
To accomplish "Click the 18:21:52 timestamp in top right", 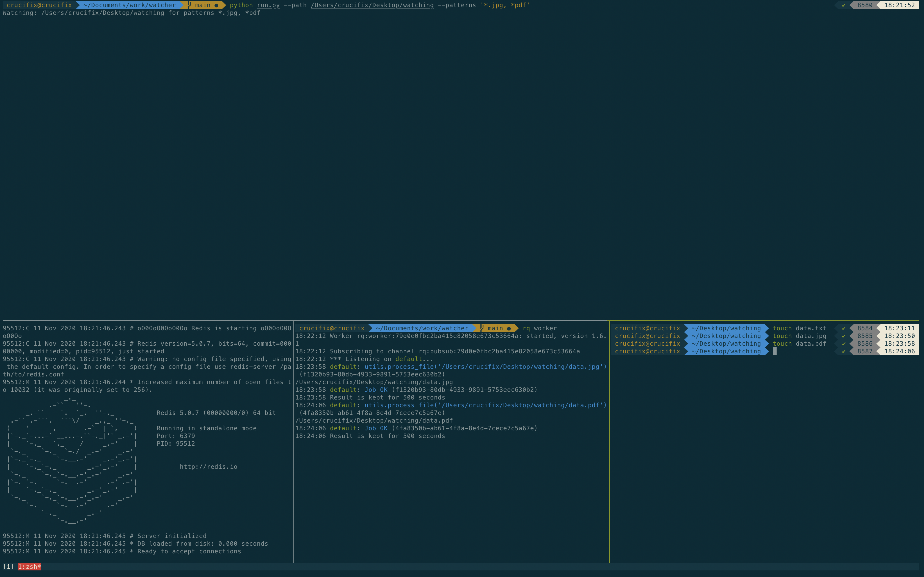I will [900, 5].
